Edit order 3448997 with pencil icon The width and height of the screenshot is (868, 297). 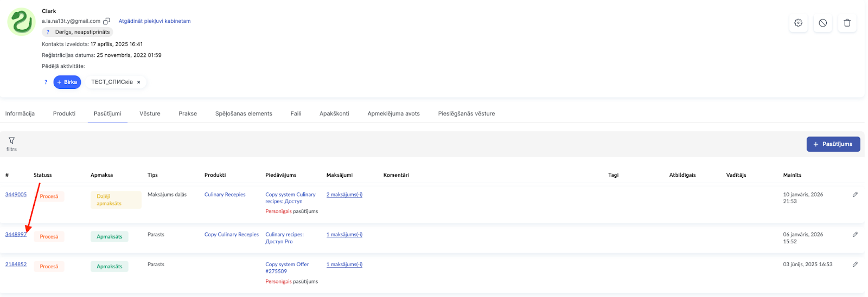(855, 235)
